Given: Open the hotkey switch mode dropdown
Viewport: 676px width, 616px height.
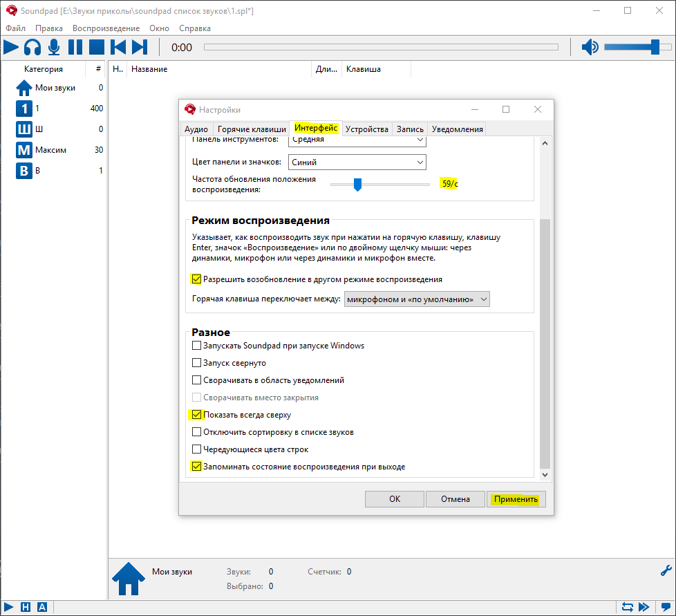Looking at the screenshot, I should coord(417,299).
